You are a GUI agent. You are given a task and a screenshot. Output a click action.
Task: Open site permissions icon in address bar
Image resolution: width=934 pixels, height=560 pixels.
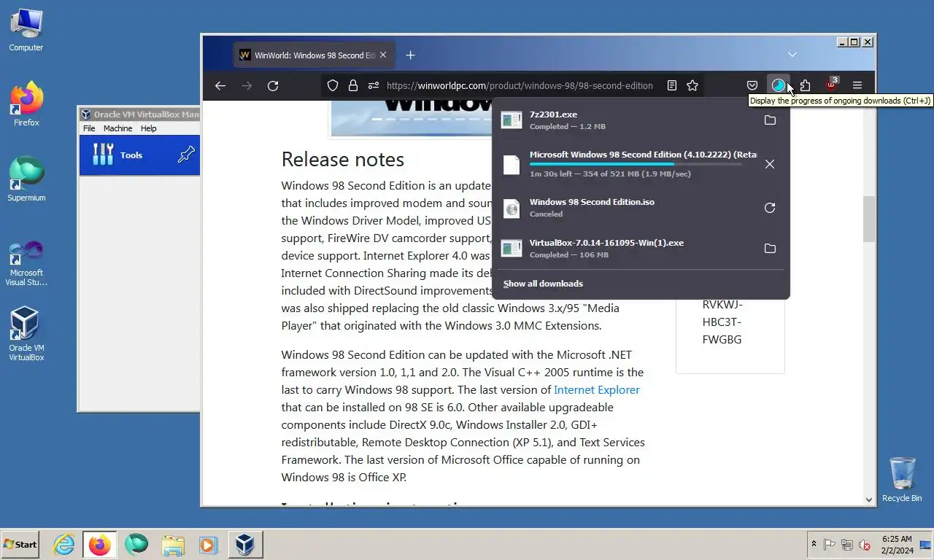pyautogui.click(x=374, y=85)
